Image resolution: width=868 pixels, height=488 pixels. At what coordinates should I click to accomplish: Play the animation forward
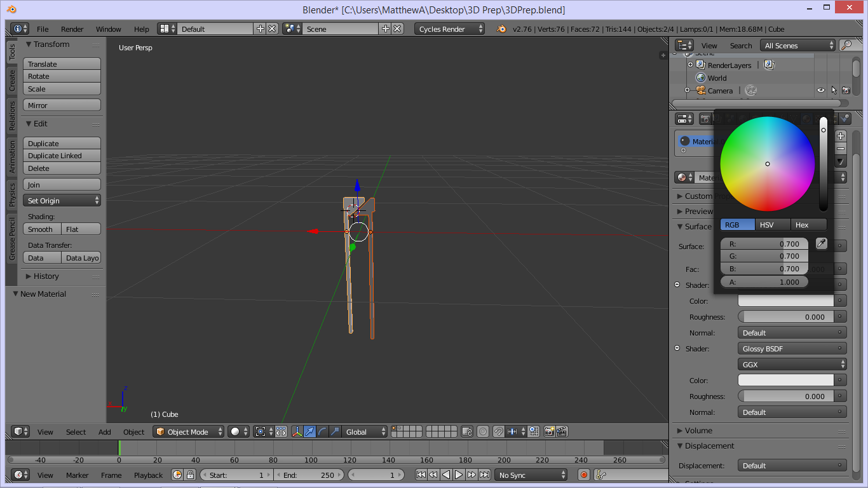(x=459, y=475)
